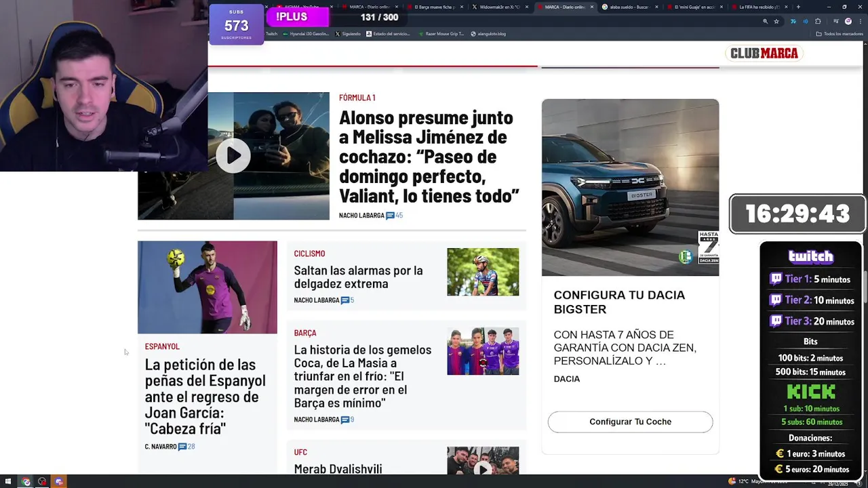Open Chrome from the Windows taskbar
The width and height of the screenshot is (868, 488).
click(26, 481)
